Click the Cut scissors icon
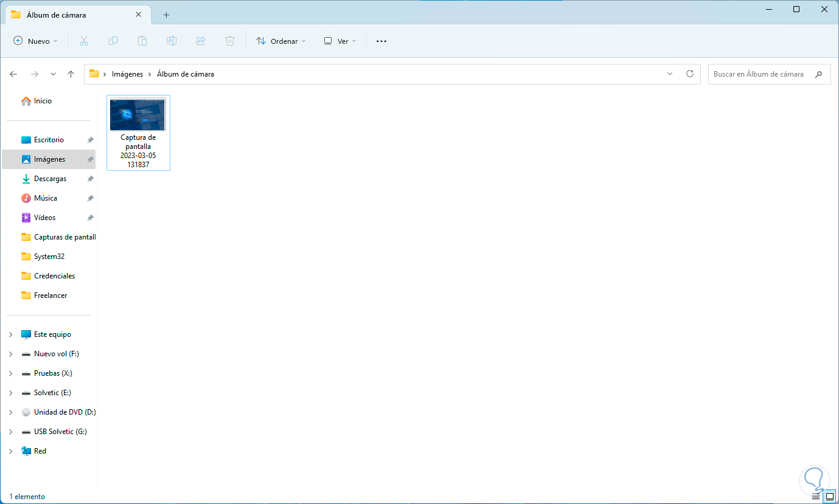This screenshot has width=839, height=504. click(x=84, y=41)
